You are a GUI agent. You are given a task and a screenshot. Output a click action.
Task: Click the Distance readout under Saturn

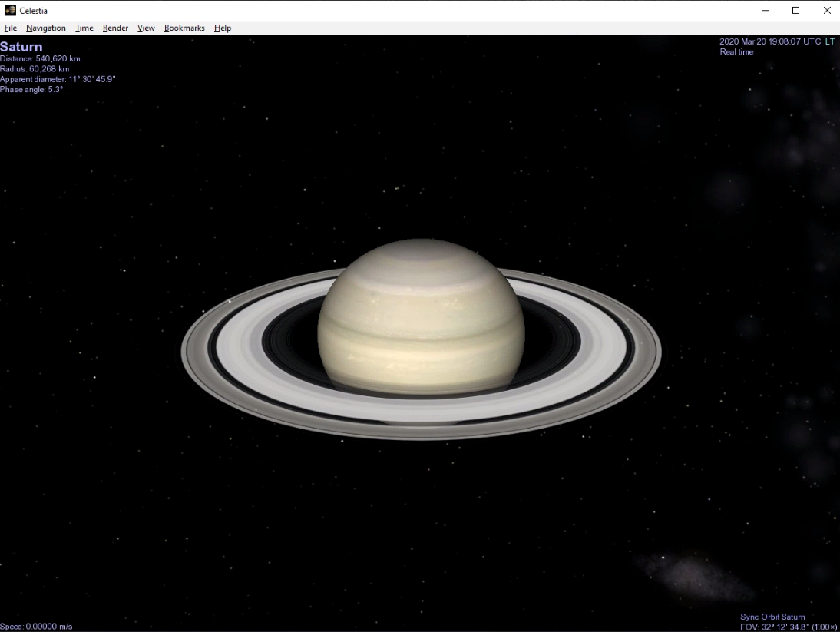(x=40, y=58)
